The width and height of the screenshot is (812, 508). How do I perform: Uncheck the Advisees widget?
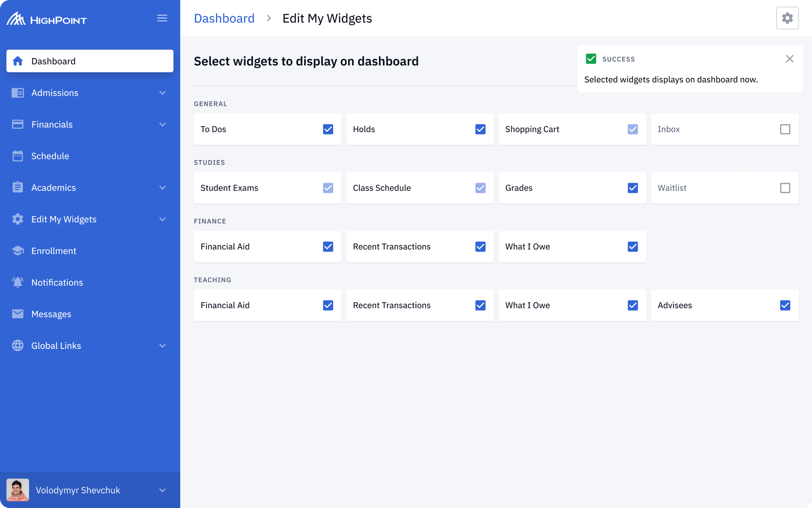785,306
